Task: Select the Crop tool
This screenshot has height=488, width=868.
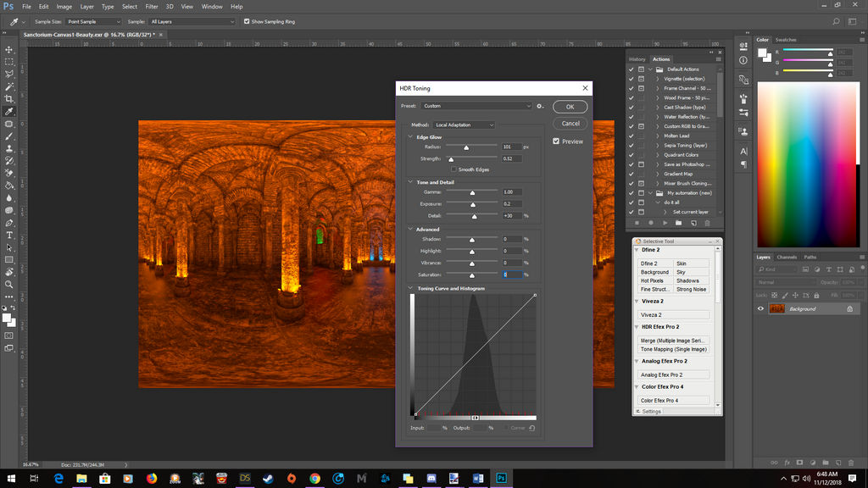Action: tap(9, 98)
